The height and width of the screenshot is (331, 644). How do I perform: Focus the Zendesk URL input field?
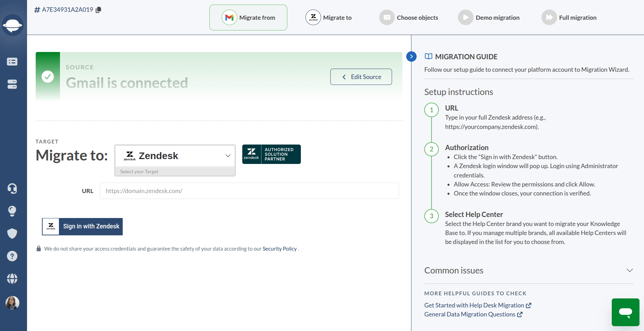click(249, 191)
